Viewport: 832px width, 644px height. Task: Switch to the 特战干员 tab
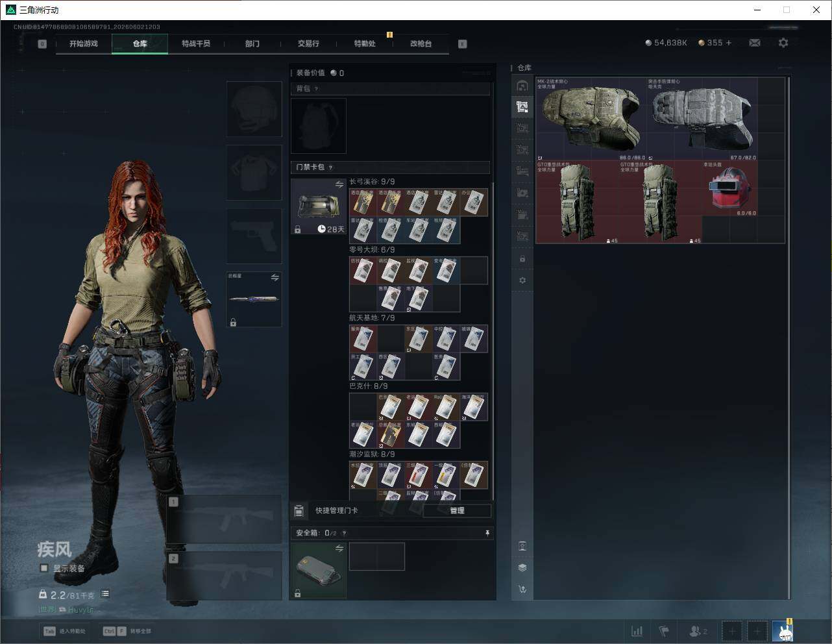click(196, 43)
